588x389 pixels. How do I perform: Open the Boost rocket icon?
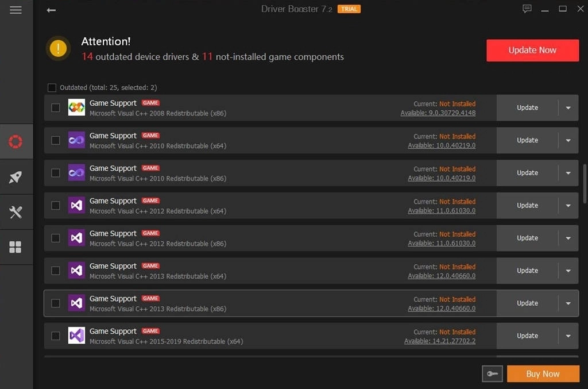(x=16, y=177)
